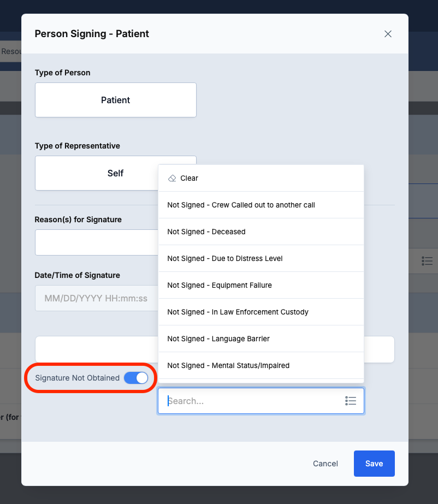
Task: Select Not Signed - Due to Distress Level
Action: (x=225, y=258)
